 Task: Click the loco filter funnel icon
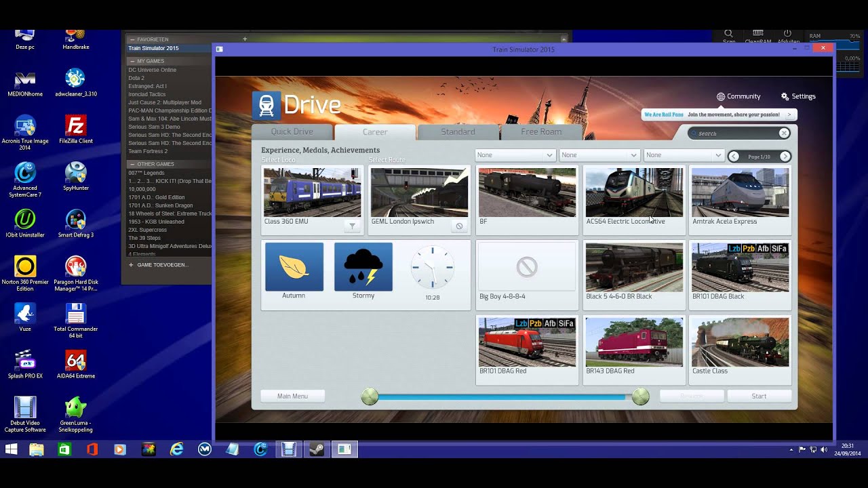click(352, 226)
